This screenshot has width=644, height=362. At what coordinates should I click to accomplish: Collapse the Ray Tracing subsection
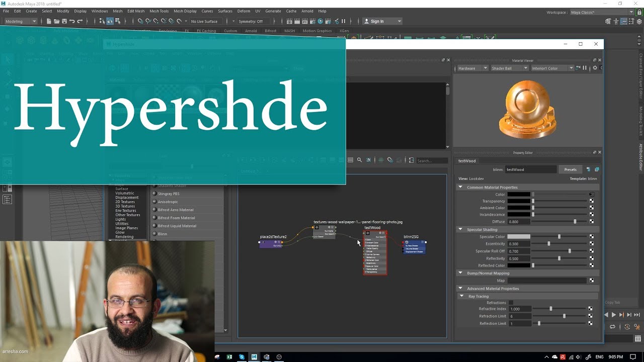pyautogui.click(x=462, y=296)
